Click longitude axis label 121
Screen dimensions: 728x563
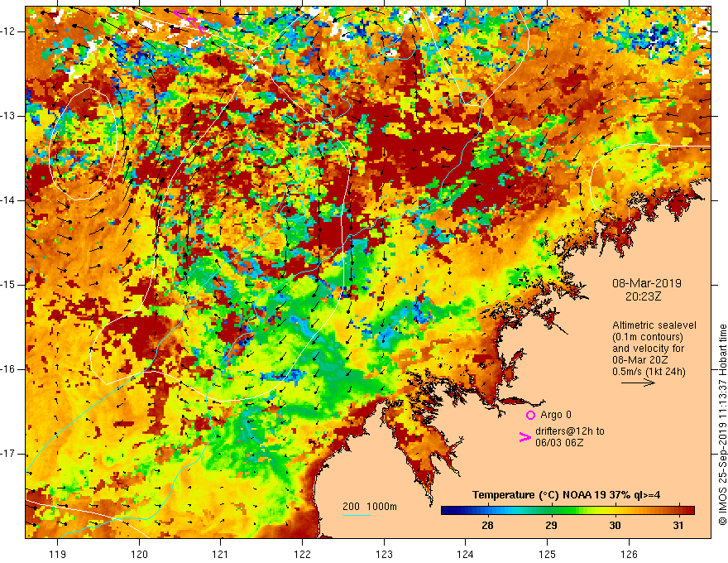[x=221, y=554]
